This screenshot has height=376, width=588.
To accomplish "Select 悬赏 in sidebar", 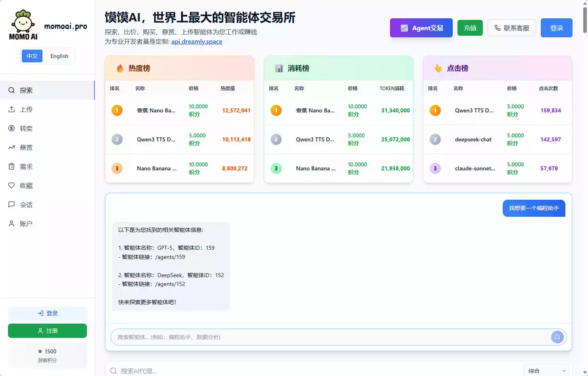I will click(47, 147).
